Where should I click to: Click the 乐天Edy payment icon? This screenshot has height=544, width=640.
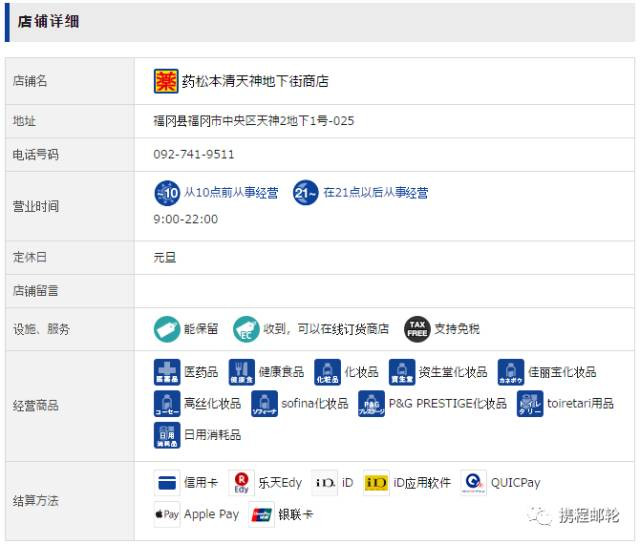point(241,482)
